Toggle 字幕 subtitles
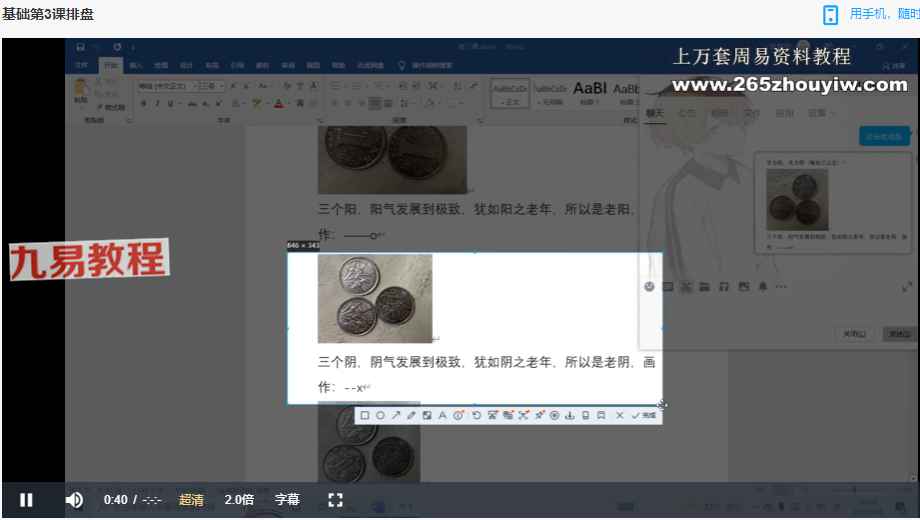Viewport: 920px width, 520px height. [287, 500]
